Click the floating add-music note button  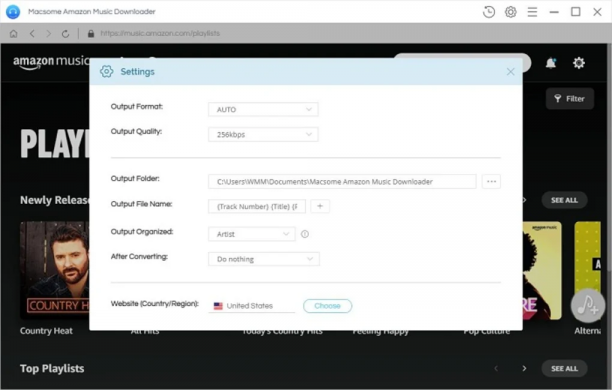pos(588,306)
